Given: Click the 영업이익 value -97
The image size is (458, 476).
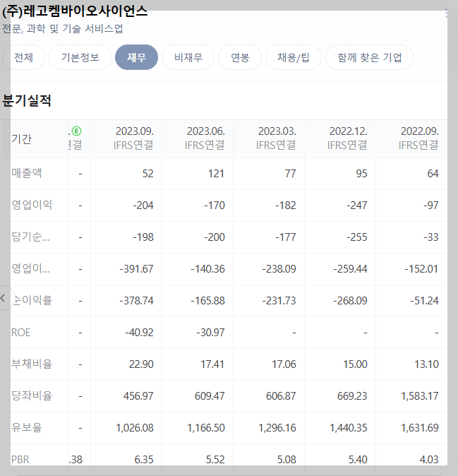Looking at the screenshot, I should click(431, 206).
